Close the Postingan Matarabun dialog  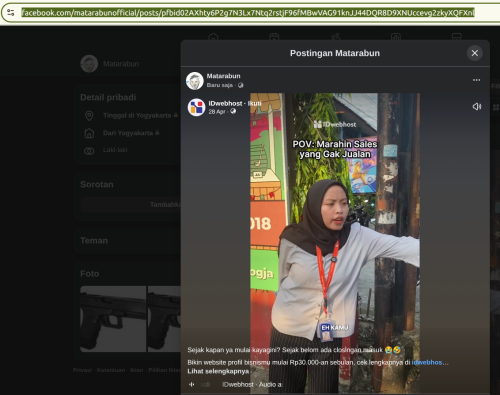point(475,53)
